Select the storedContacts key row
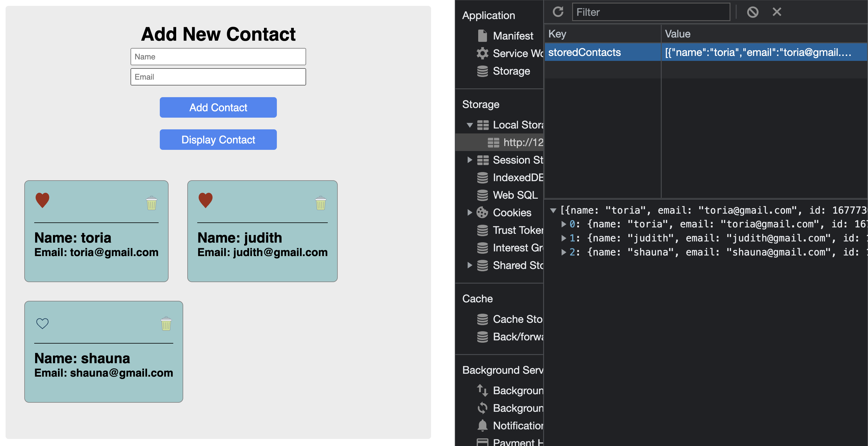Viewport: 868px width, 446px height. pos(603,52)
